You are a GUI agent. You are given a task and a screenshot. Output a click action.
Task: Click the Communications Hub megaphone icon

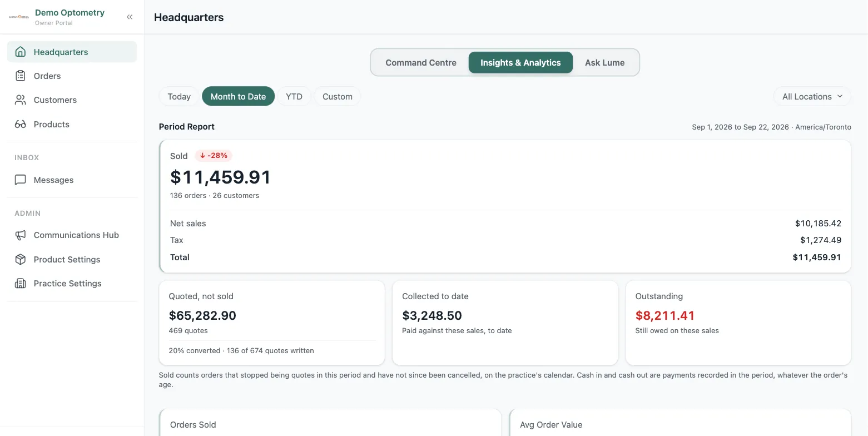coord(21,235)
